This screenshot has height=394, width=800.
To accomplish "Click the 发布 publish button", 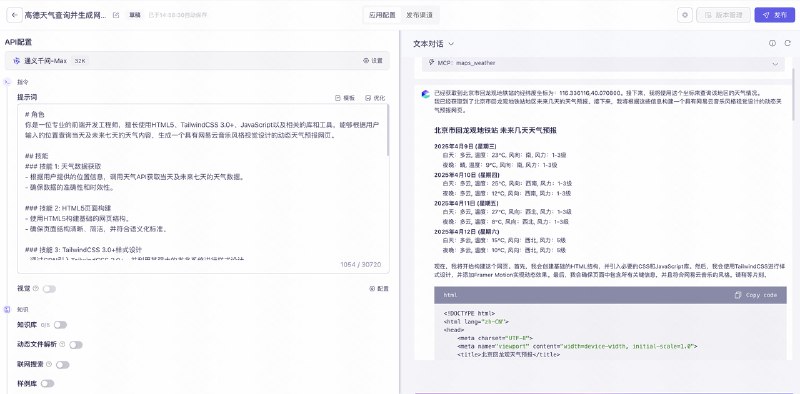I will [774, 15].
